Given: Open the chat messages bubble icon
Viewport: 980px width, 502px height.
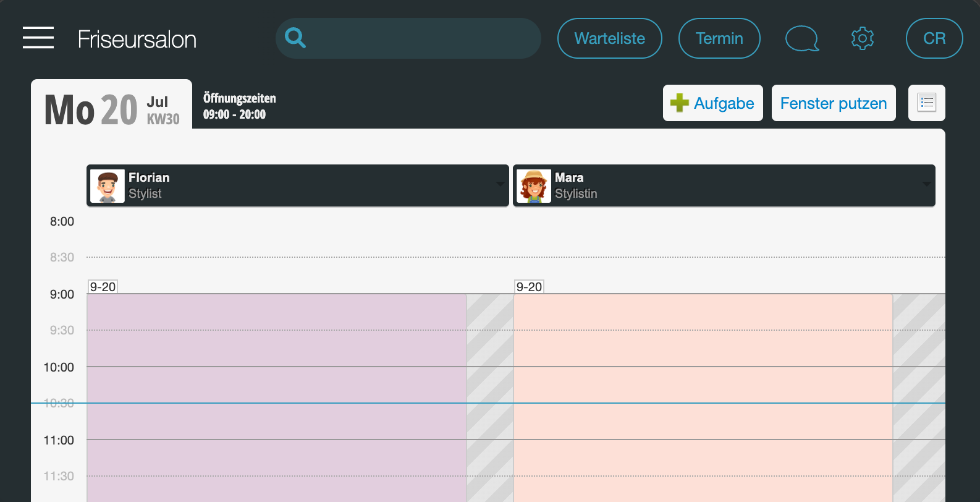Looking at the screenshot, I should (802, 38).
